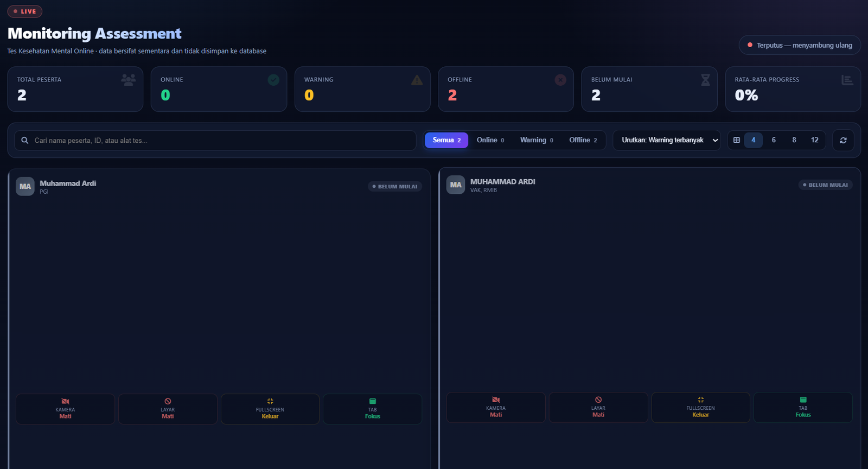Click the search magnifier icon
This screenshot has height=469, width=868.
tap(25, 140)
